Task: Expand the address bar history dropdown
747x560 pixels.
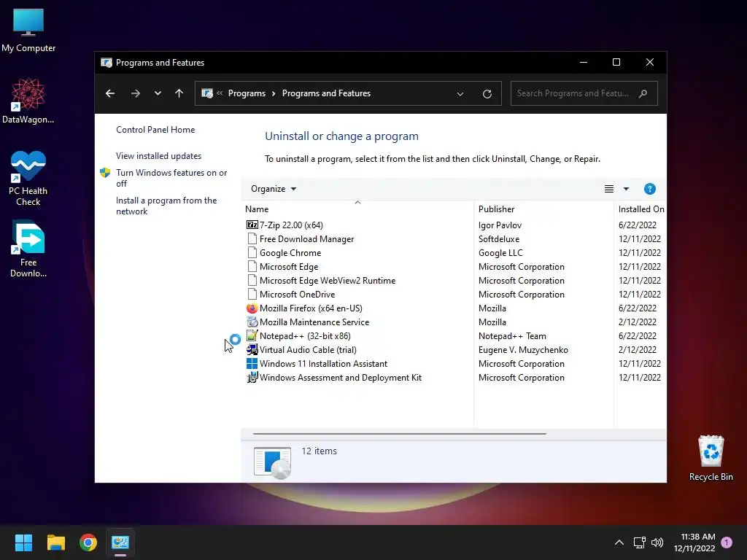Action: 460,94
